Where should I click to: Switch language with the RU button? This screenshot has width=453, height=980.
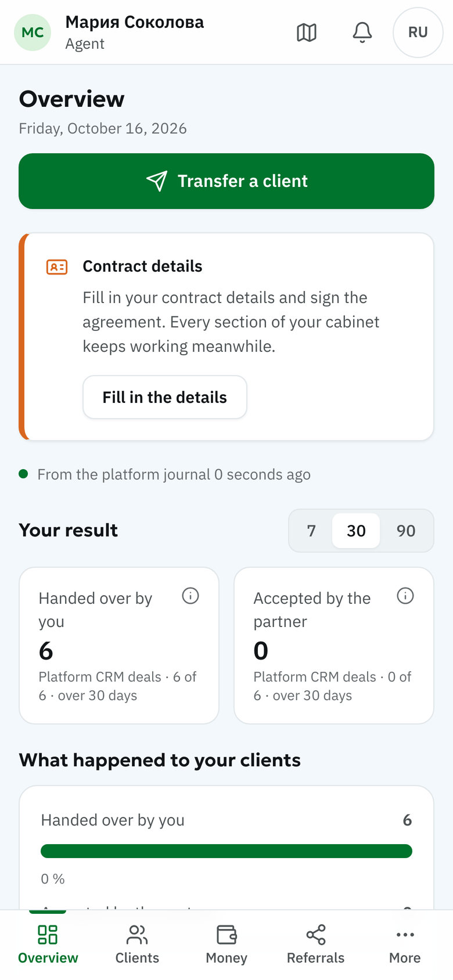coord(418,33)
